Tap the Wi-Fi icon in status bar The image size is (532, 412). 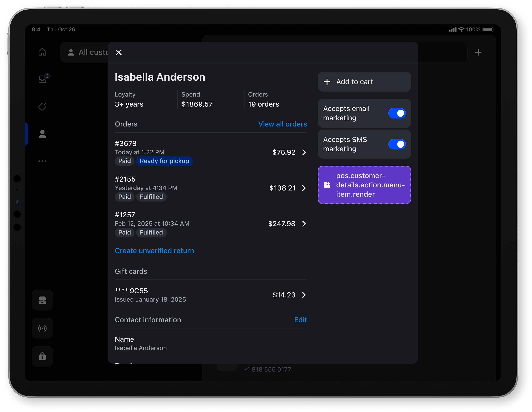click(461, 29)
